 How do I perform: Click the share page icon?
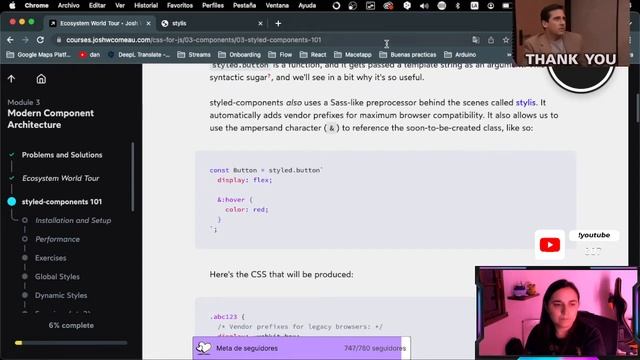point(491,40)
